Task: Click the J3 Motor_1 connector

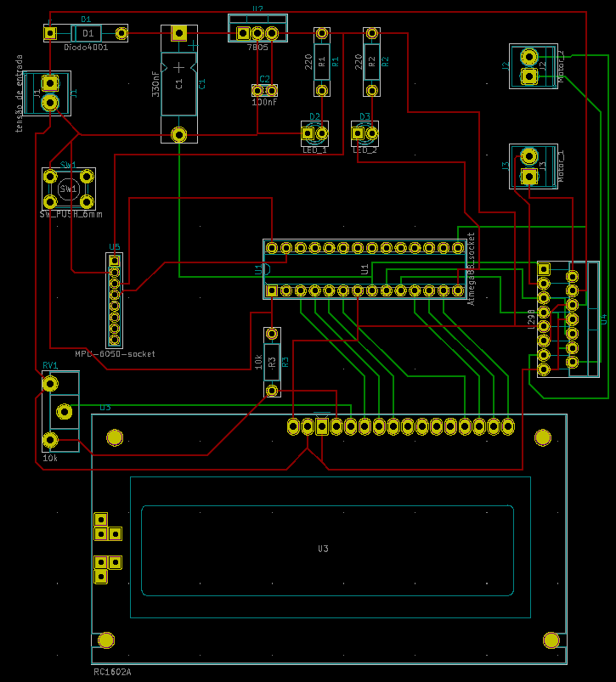Action: (x=533, y=166)
